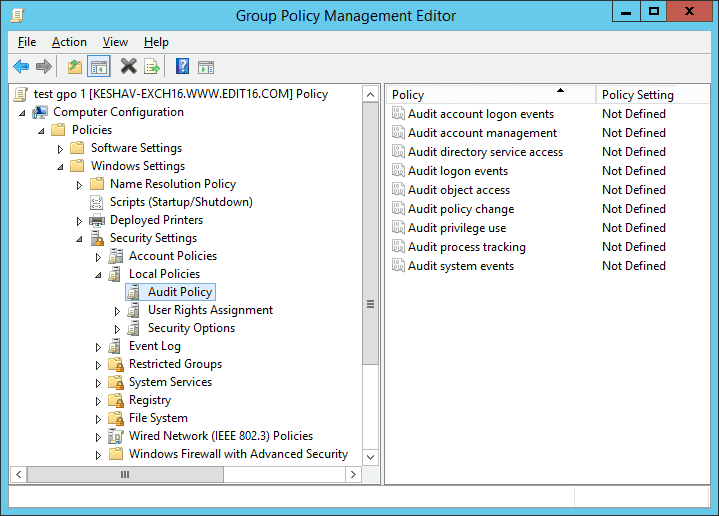Expand the Name Resolution Policy node
Image resolution: width=719 pixels, height=516 pixels.
coord(79,185)
